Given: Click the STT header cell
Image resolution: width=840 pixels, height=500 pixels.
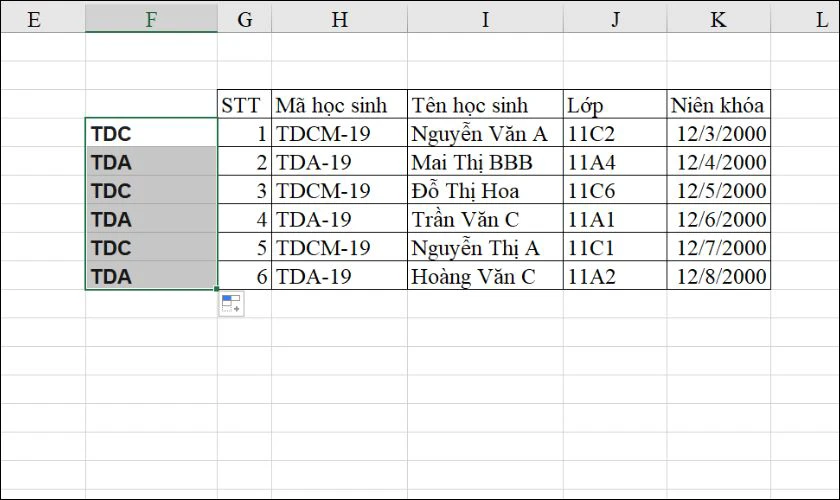Looking at the screenshot, I should [244, 104].
